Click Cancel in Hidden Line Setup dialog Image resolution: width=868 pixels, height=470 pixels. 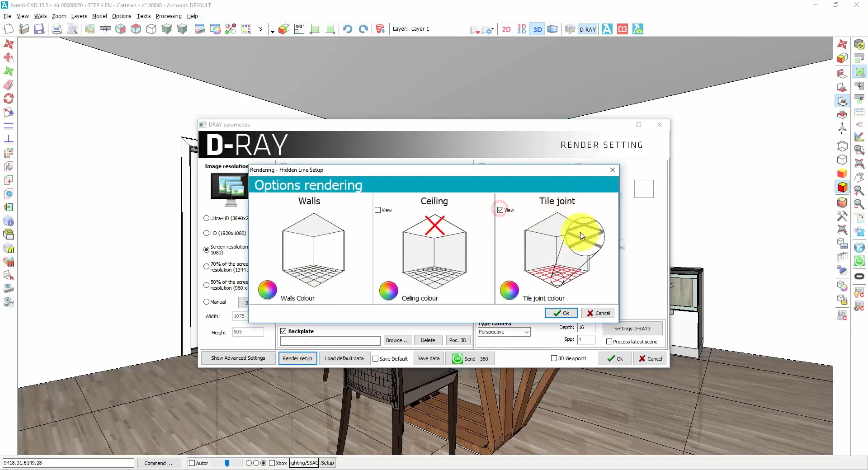pos(598,313)
